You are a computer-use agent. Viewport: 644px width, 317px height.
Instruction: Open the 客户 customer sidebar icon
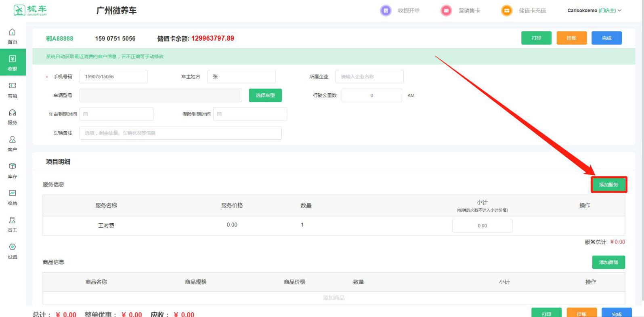coord(13,139)
